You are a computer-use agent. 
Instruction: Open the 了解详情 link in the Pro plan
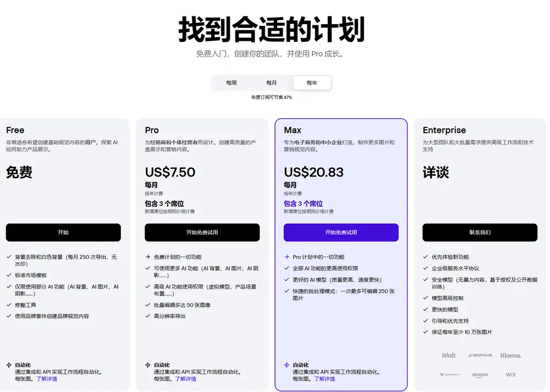click(185, 379)
